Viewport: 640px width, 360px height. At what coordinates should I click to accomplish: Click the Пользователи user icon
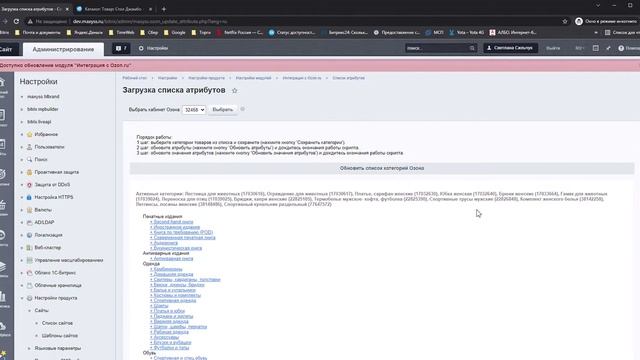pos(29,147)
